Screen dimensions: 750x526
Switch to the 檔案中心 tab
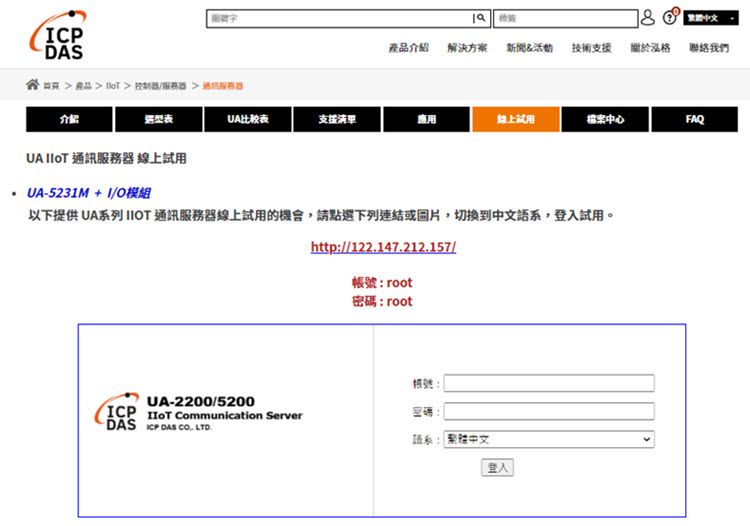[605, 119]
